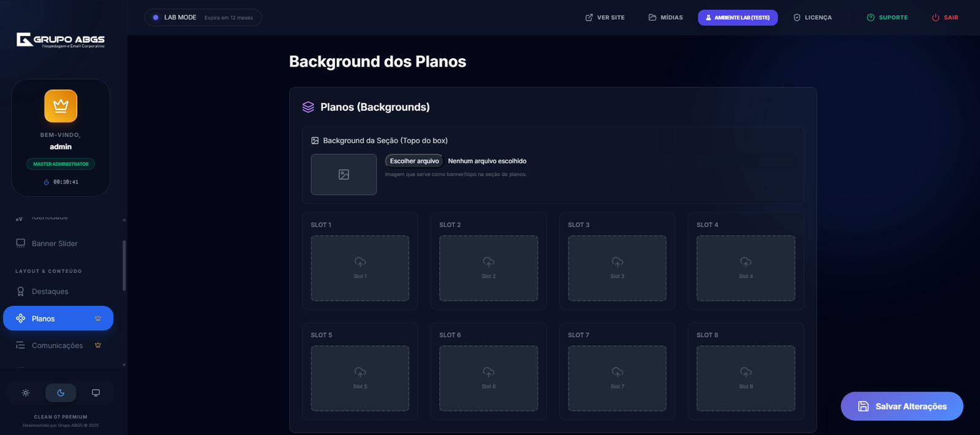Enable dark theme moon toggle
This screenshot has height=435, width=980.
pyautogui.click(x=61, y=393)
